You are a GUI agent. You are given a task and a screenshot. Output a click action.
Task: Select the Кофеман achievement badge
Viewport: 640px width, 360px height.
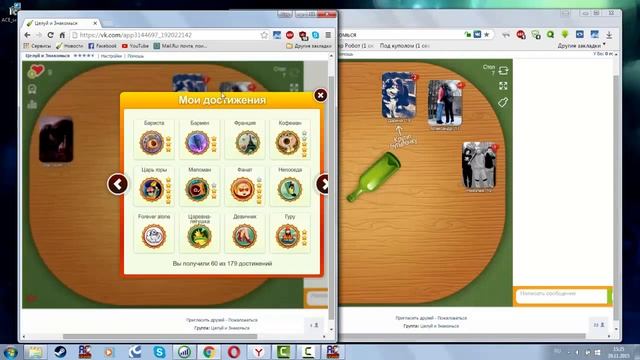click(x=288, y=142)
